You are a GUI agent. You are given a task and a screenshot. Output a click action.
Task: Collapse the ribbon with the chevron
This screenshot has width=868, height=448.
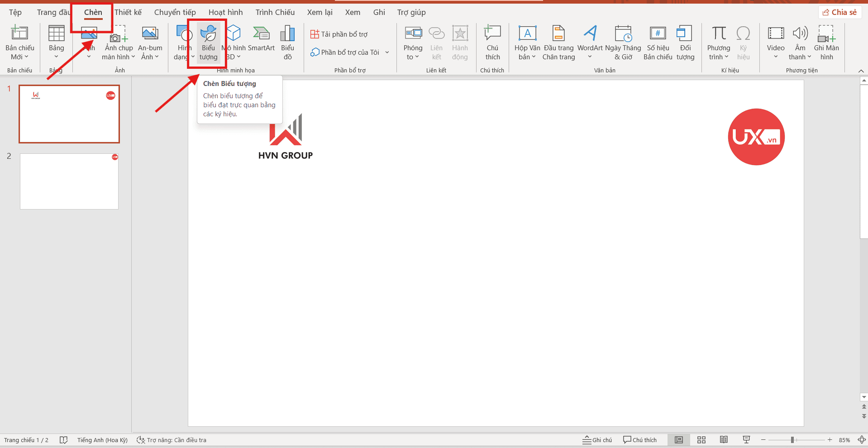tap(861, 71)
